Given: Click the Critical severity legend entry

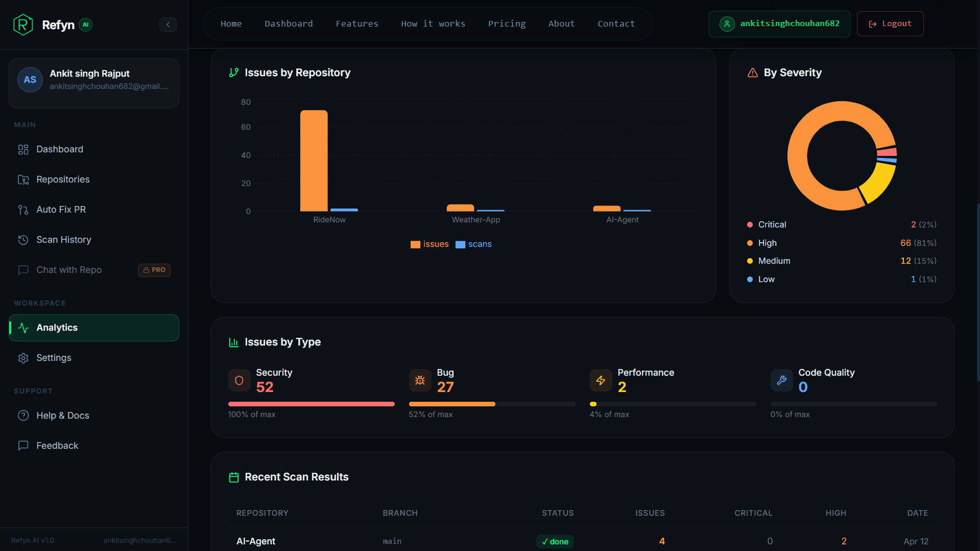Looking at the screenshot, I should (772, 224).
